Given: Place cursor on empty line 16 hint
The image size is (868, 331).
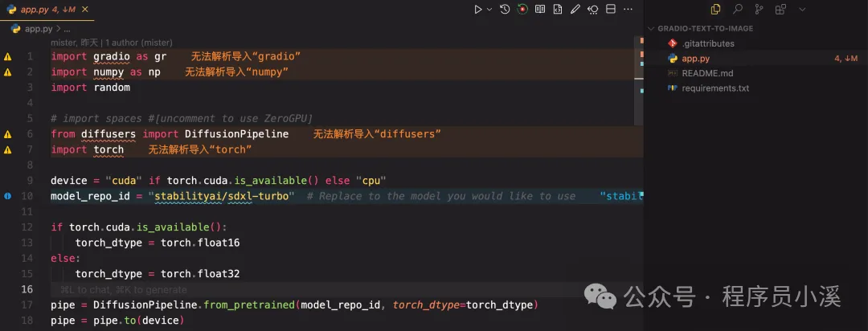Looking at the screenshot, I should [123, 289].
